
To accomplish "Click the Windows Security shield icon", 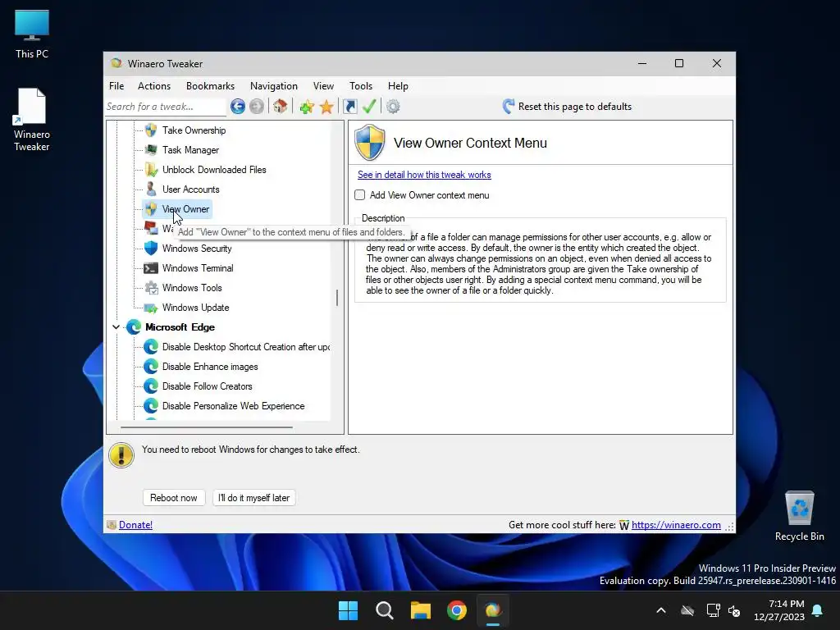I will (x=151, y=248).
